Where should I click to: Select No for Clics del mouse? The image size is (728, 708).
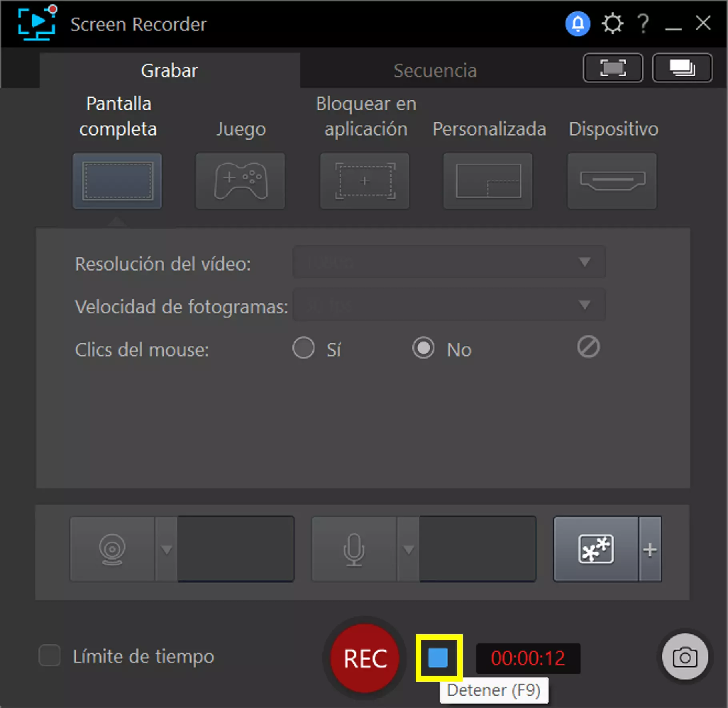[424, 347]
